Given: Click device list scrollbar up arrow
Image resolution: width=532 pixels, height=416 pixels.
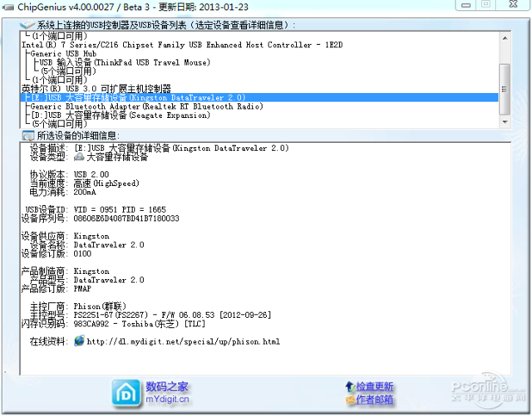Looking at the screenshot, I should [x=505, y=38].
